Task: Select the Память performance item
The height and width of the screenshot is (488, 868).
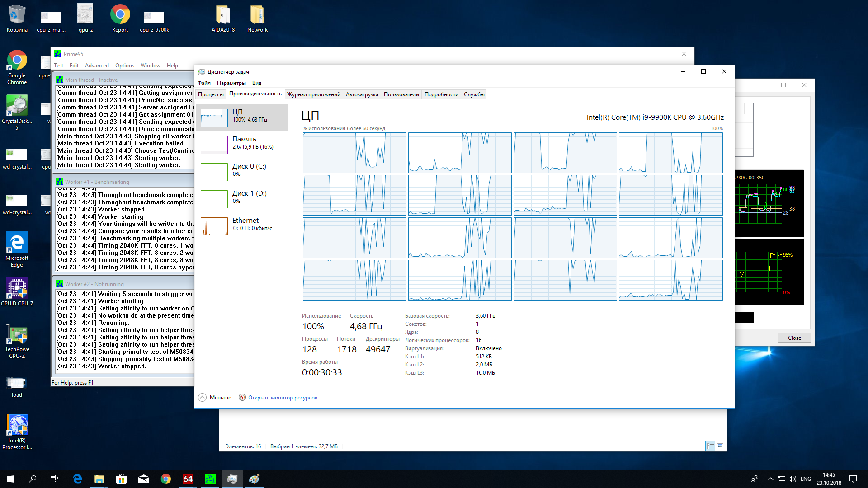Action: point(242,145)
